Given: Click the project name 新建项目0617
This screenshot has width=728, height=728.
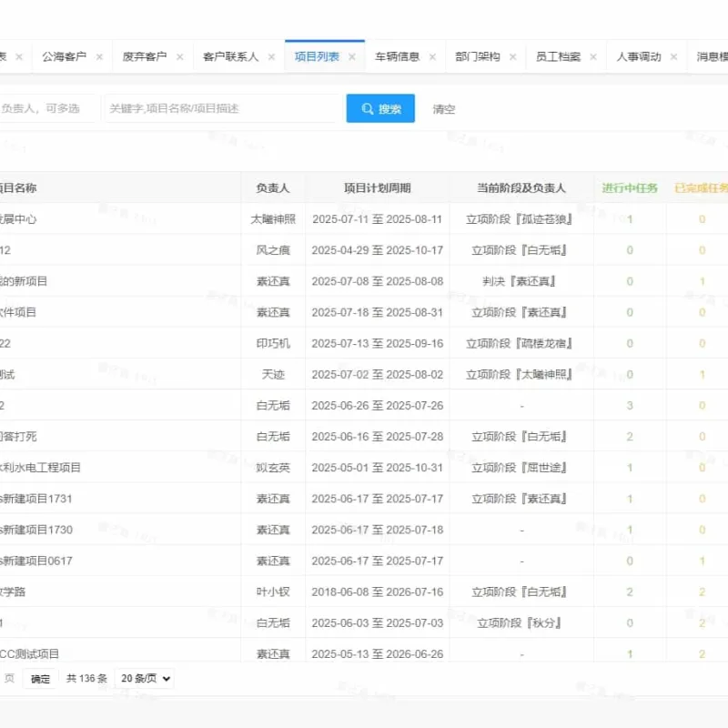Looking at the screenshot, I should (x=38, y=561).
